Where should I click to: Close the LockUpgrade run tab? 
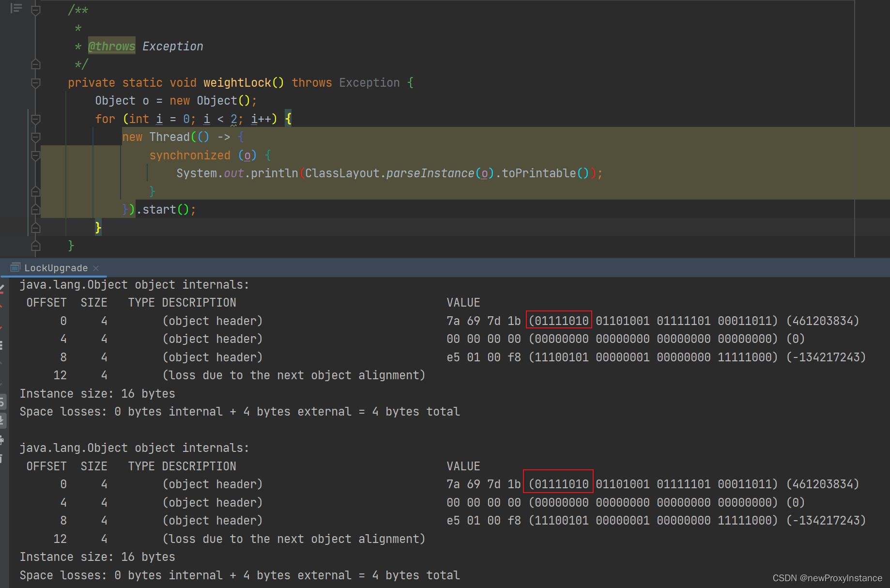click(x=96, y=268)
